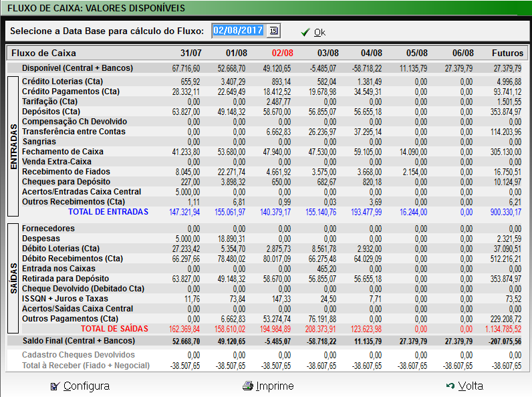Select the 01/08 column header
The image size is (532, 397).
click(x=237, y=53)
